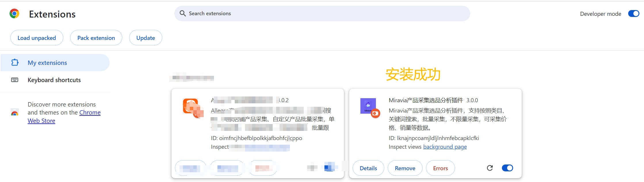The image size is (644, 182).
Task: Click the magnifier icon in the search bar
Action: point(183,13)
